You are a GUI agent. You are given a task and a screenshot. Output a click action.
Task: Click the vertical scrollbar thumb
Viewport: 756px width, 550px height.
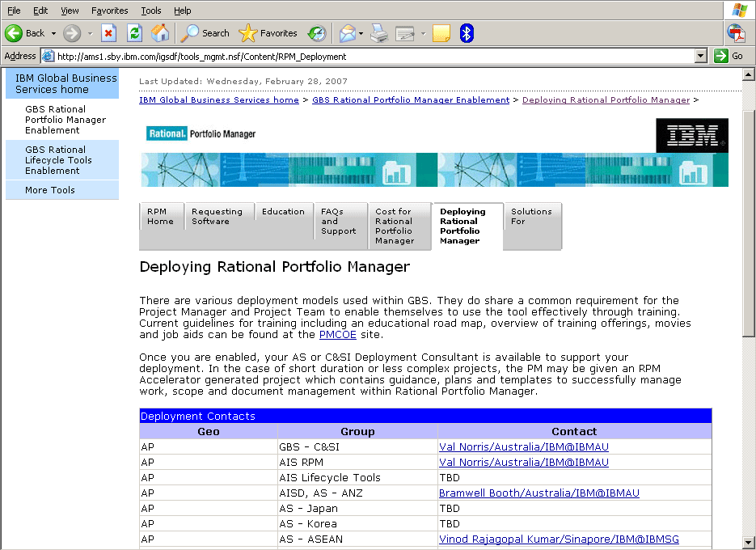[748, 223]
